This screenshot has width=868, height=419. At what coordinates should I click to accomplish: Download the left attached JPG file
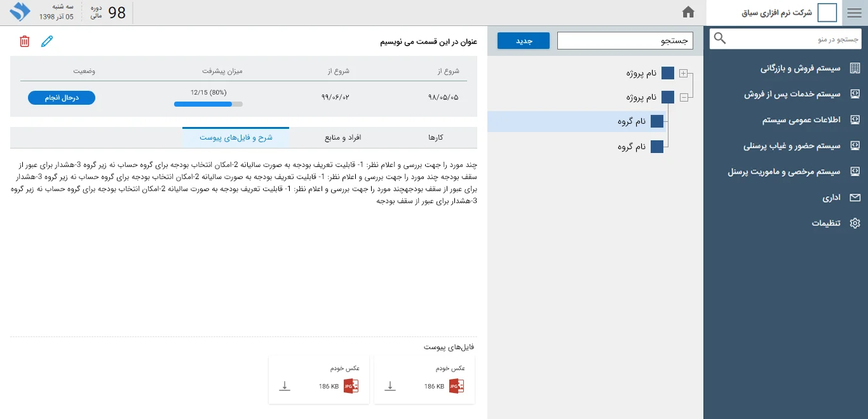click(285, 386)
